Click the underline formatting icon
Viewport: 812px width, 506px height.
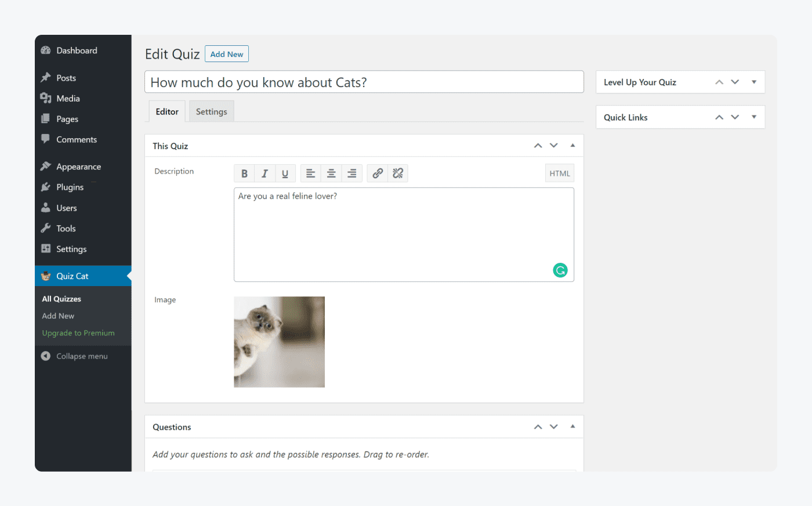point(285,174)
